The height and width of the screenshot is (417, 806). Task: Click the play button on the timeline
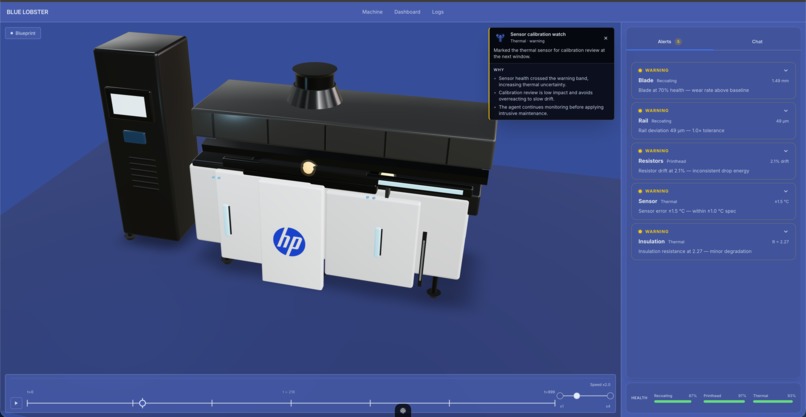pos(16,403)
